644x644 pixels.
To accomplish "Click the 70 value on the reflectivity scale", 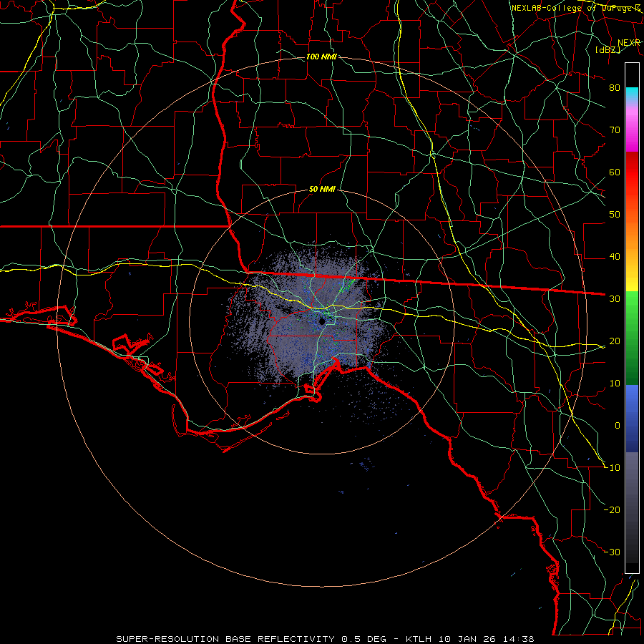I will (615, 130).
